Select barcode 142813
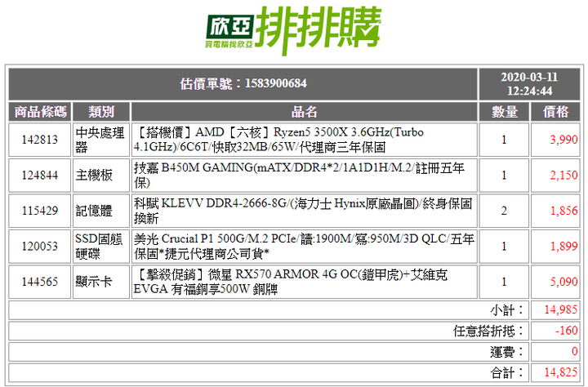Image resolution: width=588 pixels, height=387 pixels. coord(40,140)
